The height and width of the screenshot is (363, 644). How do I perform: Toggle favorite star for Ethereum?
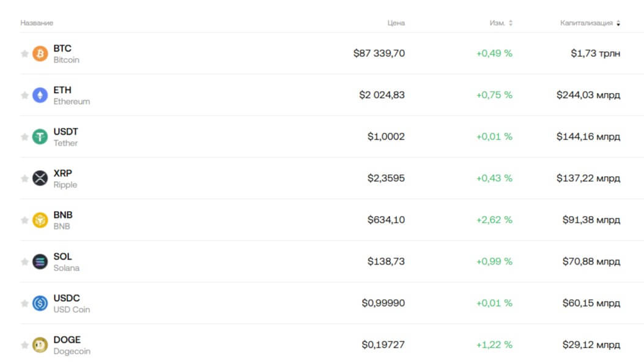(x=24, y=95)
